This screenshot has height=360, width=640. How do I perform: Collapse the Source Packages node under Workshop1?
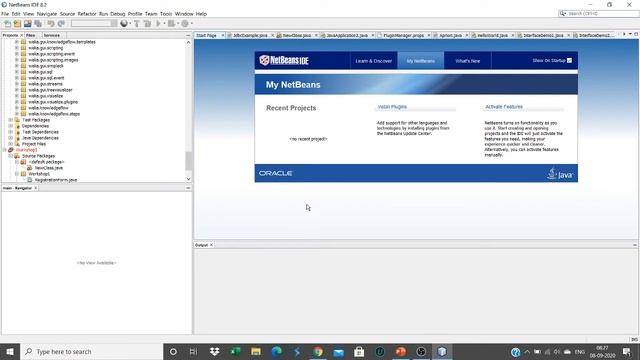click(11, 156)
